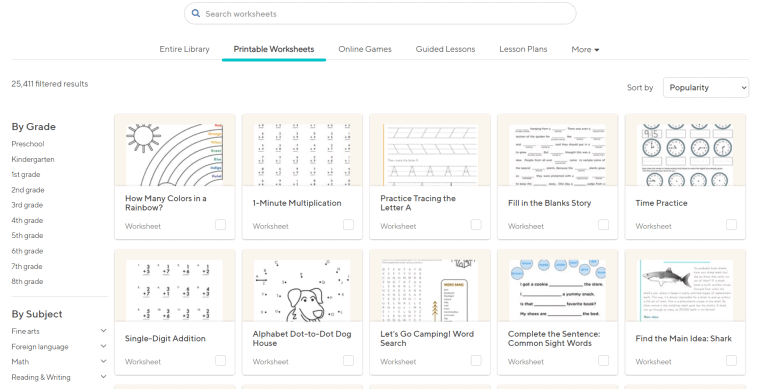Filter by 3rd grade
768x389 pixels.
point(27,205)
